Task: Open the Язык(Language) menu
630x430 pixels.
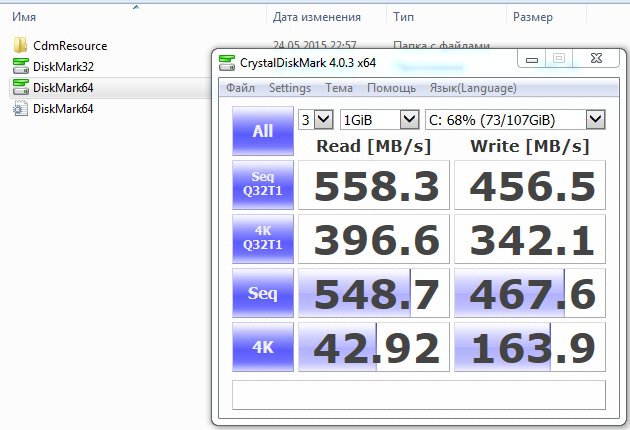Action: click(x=473, y=88)
